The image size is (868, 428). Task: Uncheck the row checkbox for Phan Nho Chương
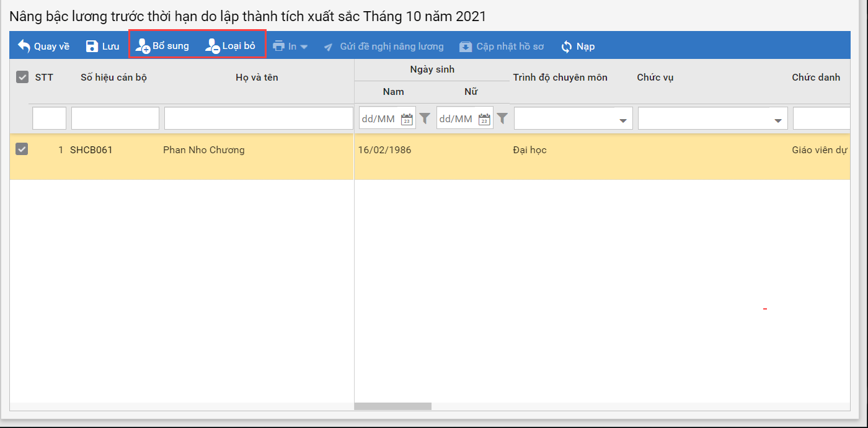[x=22, y=149]
